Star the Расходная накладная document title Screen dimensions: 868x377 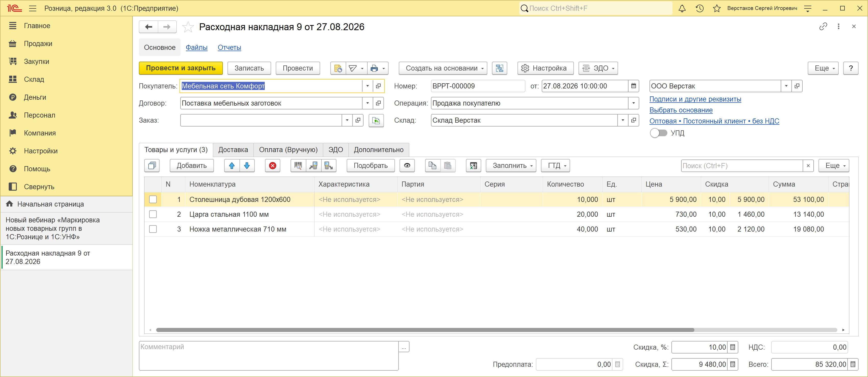click(188, 27)
